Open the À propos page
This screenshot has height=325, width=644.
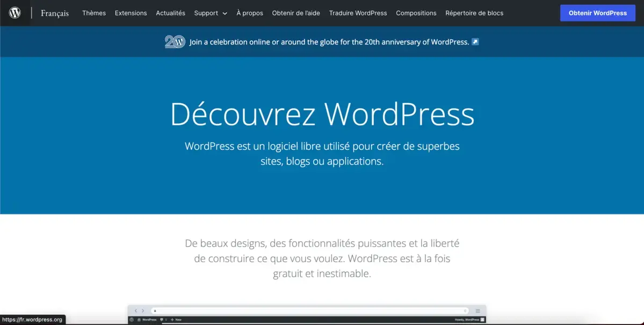pos(249,13)
